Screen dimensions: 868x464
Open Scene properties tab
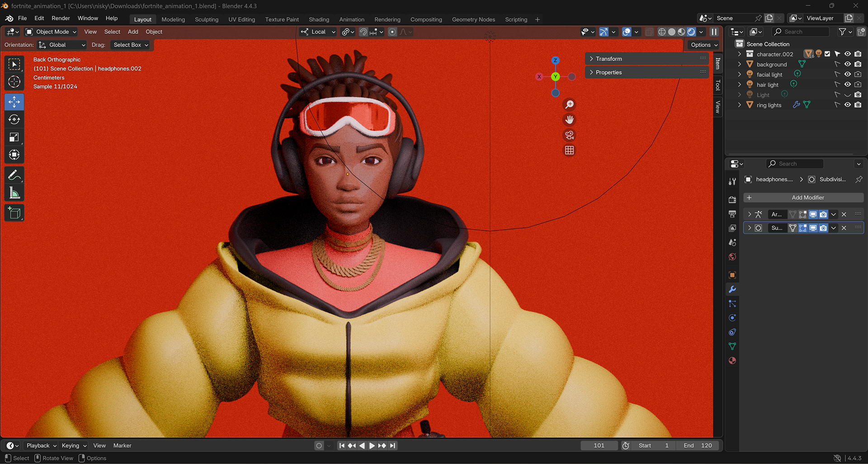pyautogui.click(x=732, y=243)
